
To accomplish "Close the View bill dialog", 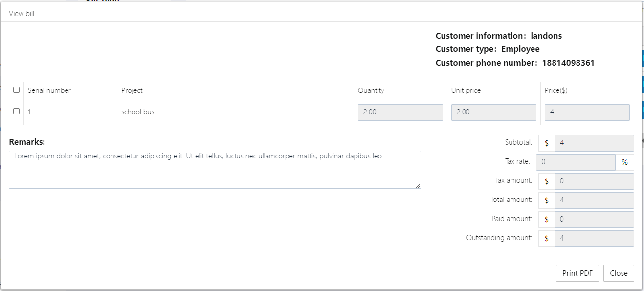I will 618,273.
